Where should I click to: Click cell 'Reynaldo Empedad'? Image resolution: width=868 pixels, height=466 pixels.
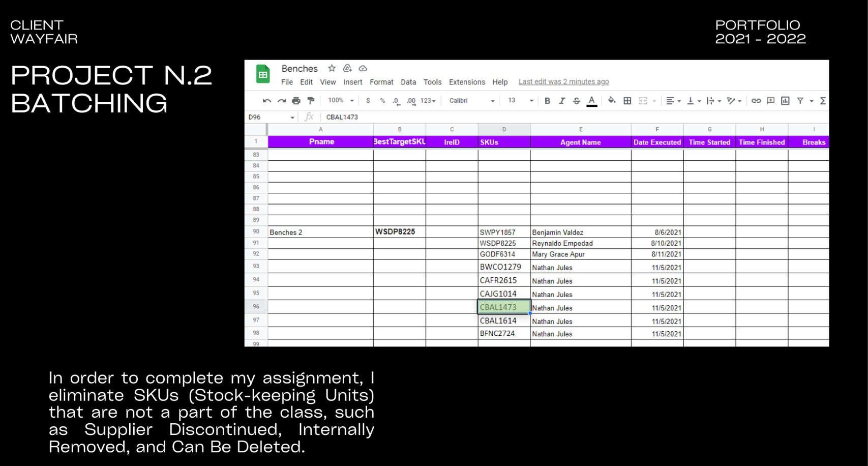581,243
